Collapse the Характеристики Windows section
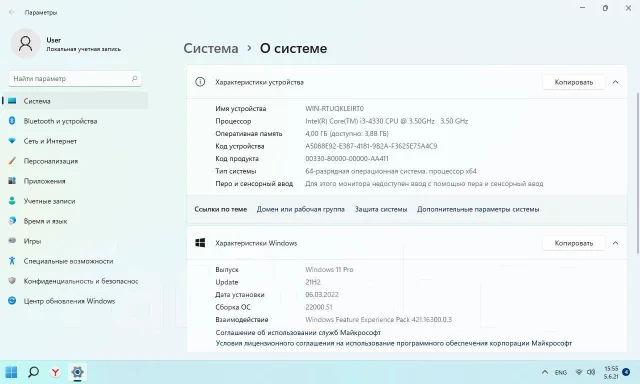Image resolution: width=640 pixels, height=384 pixels. (615, 243)
